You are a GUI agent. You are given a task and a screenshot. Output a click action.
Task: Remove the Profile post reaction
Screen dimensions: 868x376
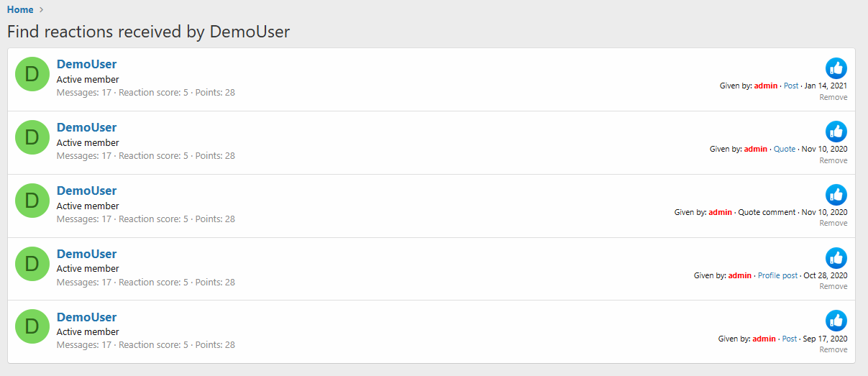(x=833, y=286)
